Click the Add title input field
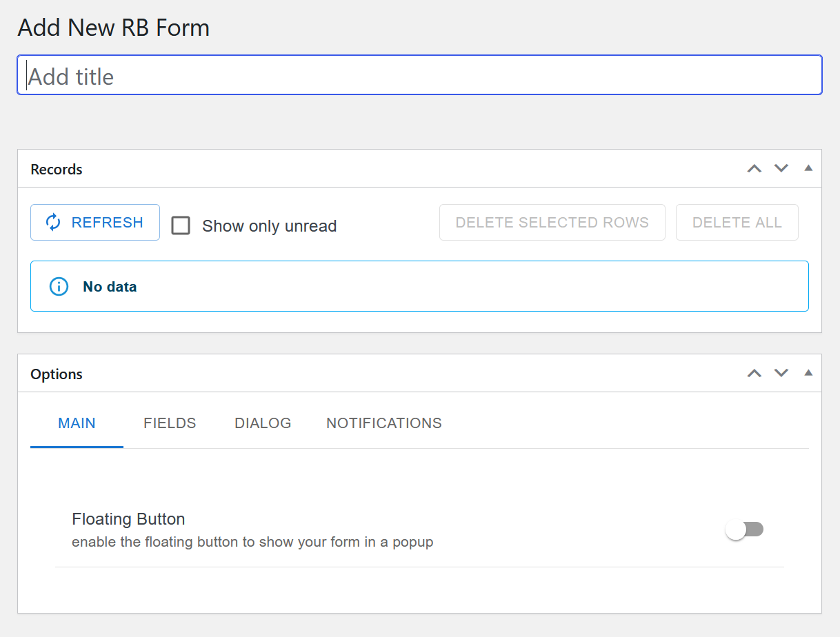 pos(419,76)
